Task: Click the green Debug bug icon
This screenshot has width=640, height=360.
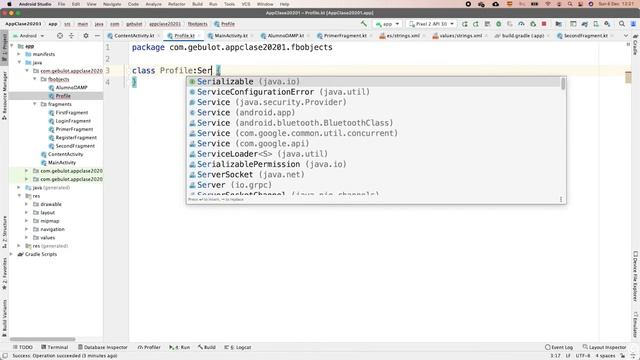Action: click(498, 24)
